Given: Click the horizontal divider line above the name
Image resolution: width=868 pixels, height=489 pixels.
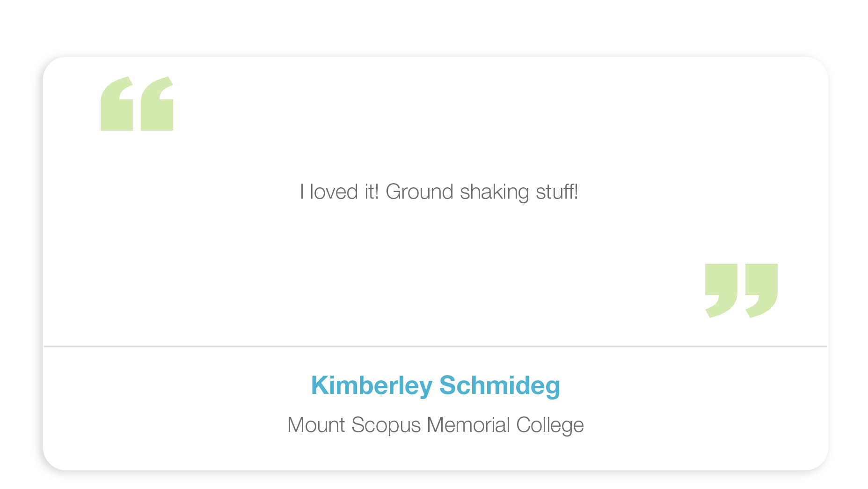Looking at the screenshot, I should [436, 347].
